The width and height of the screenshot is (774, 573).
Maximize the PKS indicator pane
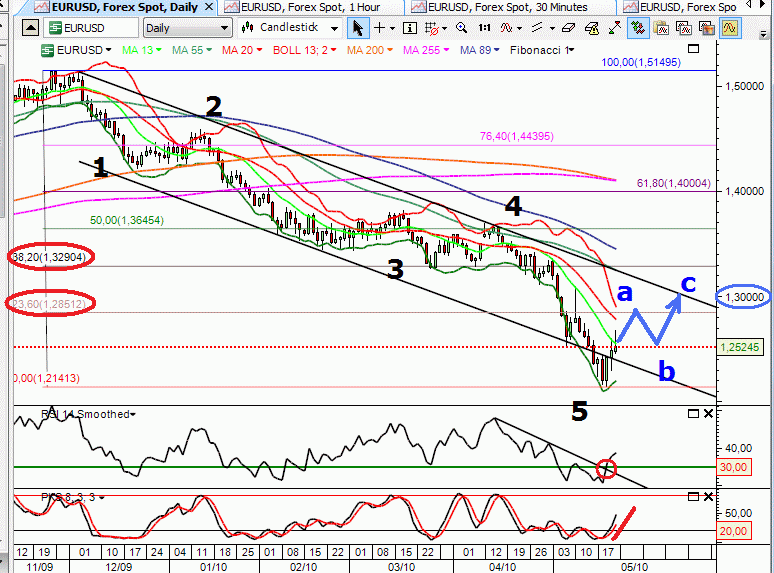[x=693, y=497]
